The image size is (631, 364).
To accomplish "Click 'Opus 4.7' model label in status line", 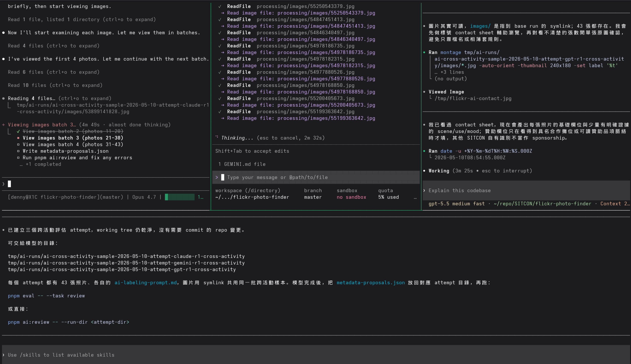I will coord(144,197).
